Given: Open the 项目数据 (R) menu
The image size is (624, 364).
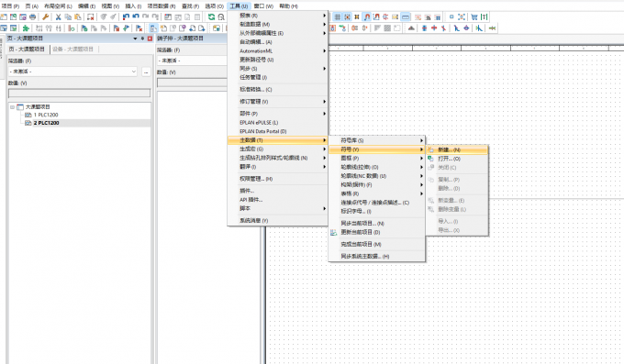Looking at the screenshot, I should point(162,6).
